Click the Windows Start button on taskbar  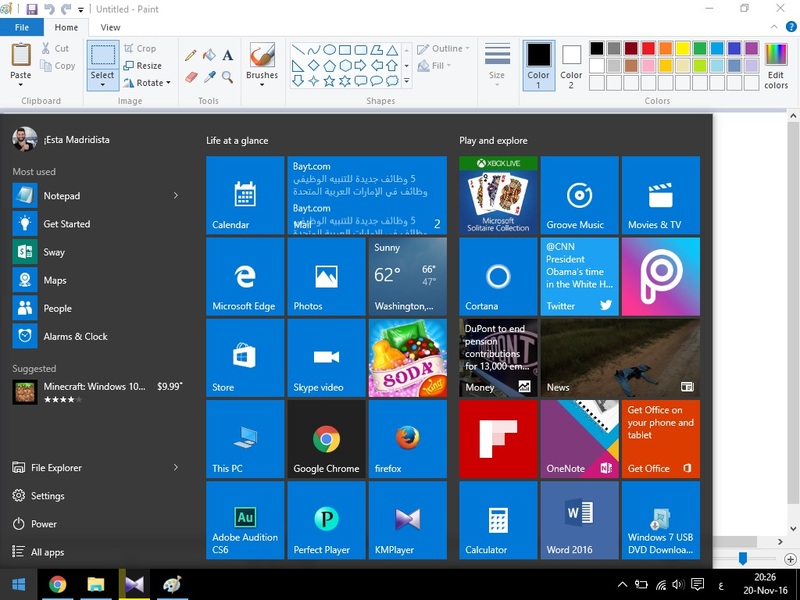click(19, 584)
